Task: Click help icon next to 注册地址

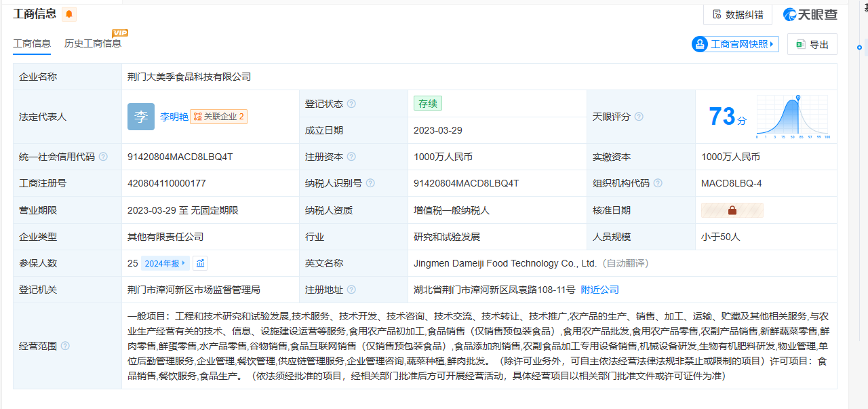Action: (351, 290)
